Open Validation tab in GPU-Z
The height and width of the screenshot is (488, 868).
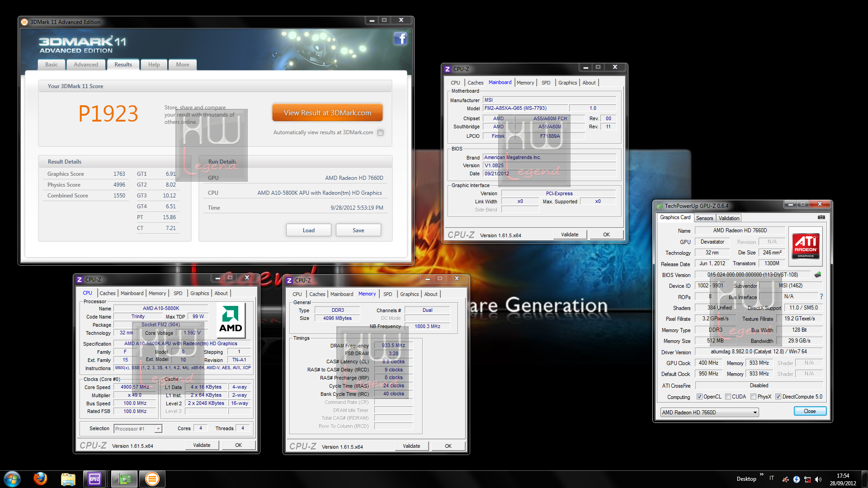[x=729, y=218]
